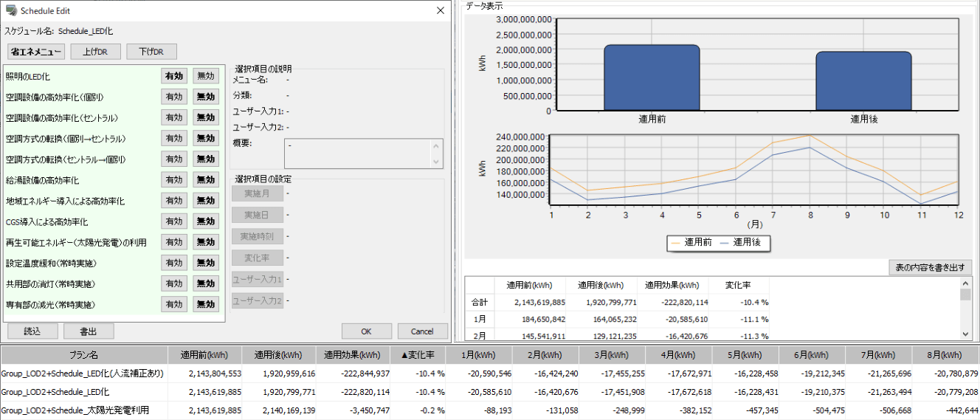Image resolution: width=980 pixels, height=420 pixels.
Task: Select row Group_LOD2+Schedule_太陽光発電利用
Action: (x=490, y=410)
